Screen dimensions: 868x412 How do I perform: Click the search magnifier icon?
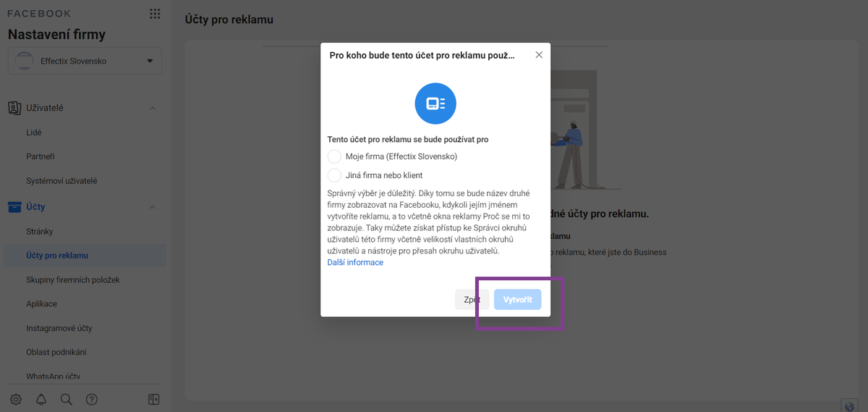[x=67, y=399]
